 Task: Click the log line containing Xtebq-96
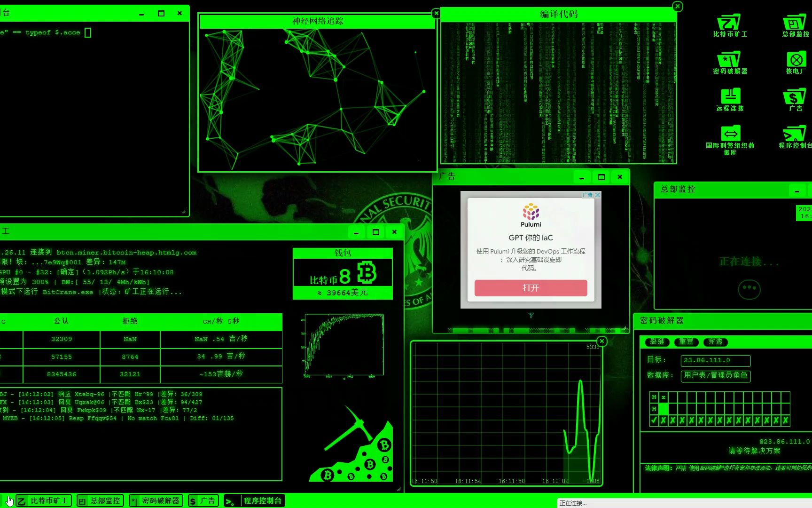click(x=101, y=394)
